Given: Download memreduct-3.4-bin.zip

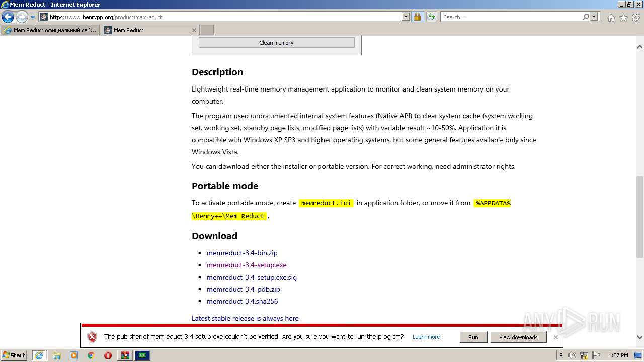Looking at the screenshot, I should point(242,253).
